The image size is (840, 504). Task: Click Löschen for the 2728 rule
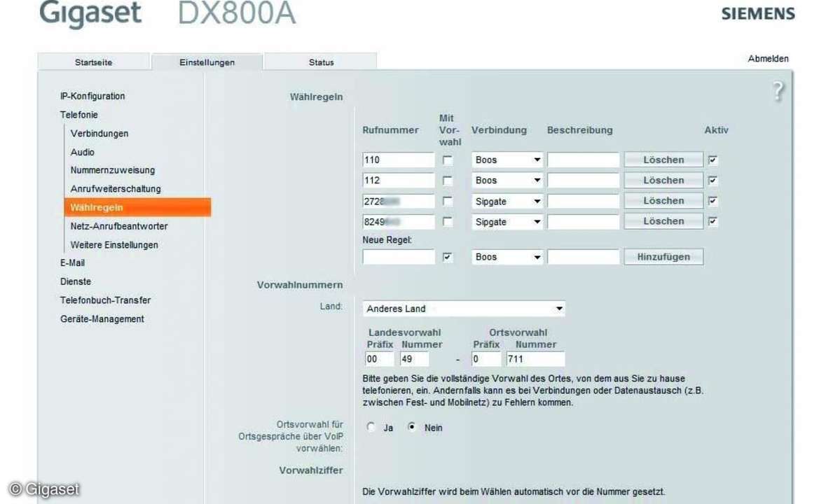tap(663, 201)
